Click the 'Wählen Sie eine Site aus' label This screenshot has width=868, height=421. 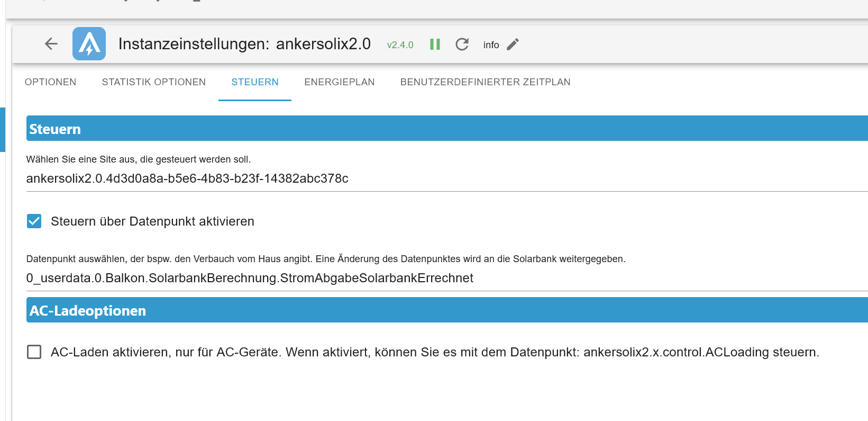[x=139, y=159]
